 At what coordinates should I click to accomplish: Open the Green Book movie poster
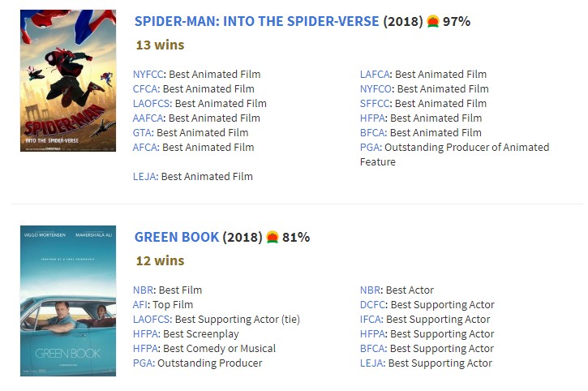pyautogui.click(x=67, y=301)
